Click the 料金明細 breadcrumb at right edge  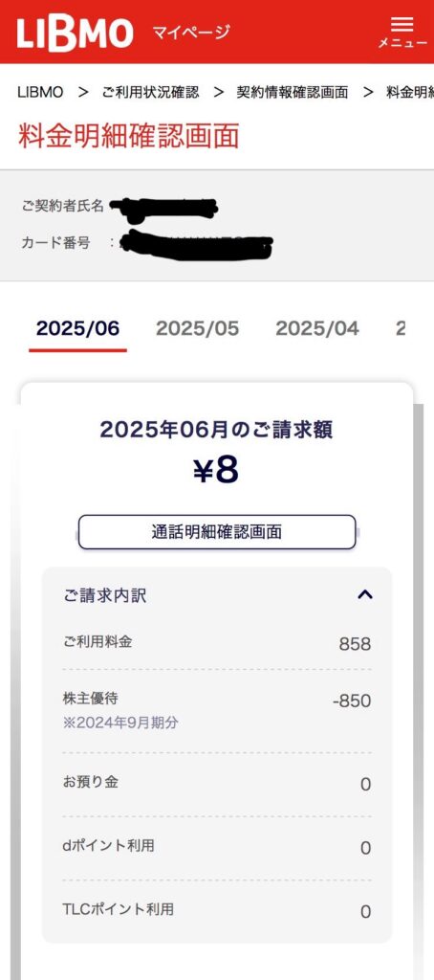tap(410, 93)
